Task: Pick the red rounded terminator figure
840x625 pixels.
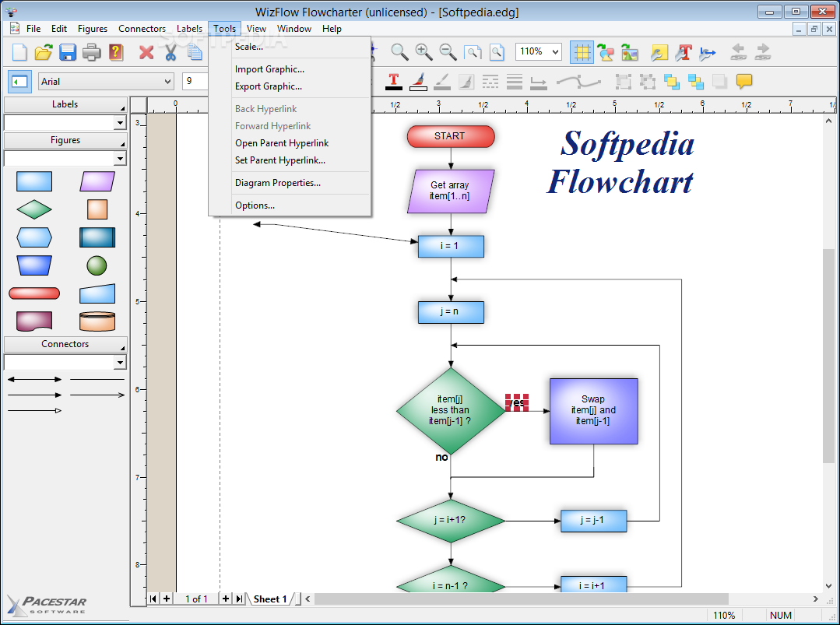Action: [34, 293]
